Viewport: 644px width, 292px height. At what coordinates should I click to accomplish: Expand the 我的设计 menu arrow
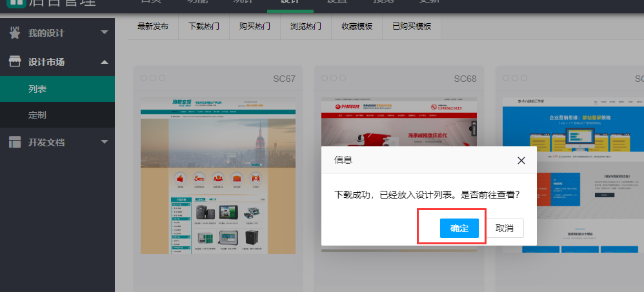click(105, 33)
